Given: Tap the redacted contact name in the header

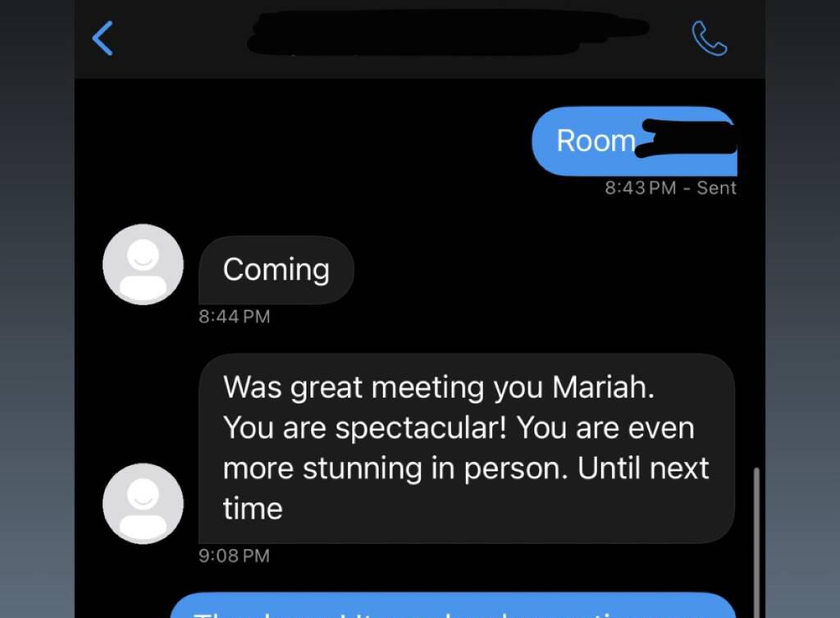Looking at the screenshot, I should [447, 32].
